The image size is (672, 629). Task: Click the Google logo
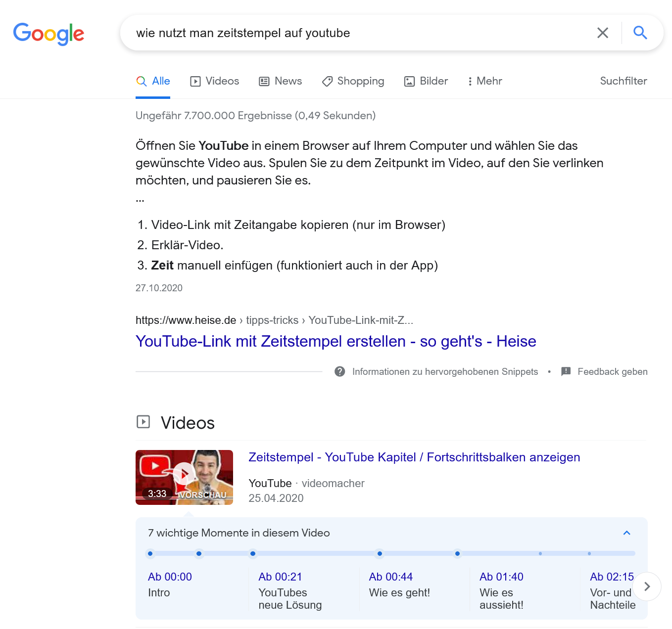tap(48, 34)
